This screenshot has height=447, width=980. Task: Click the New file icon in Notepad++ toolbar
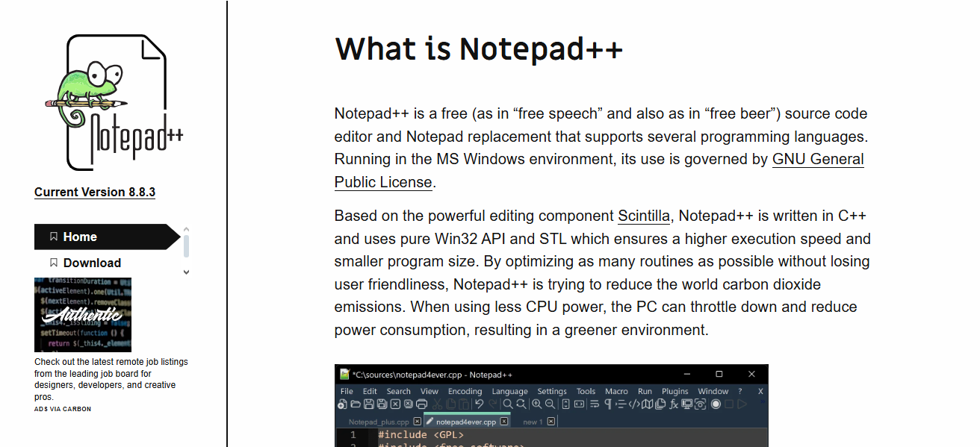point(342,404)
